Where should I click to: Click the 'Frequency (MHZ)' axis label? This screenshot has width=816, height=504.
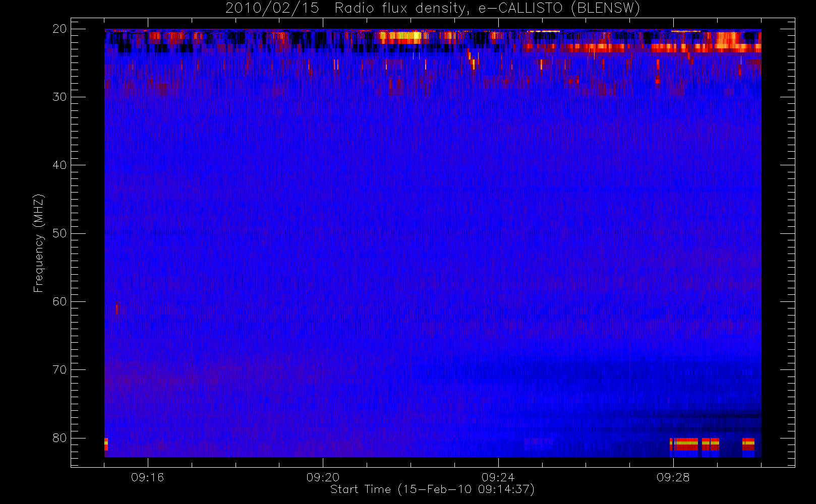click(x=39, y=243)
